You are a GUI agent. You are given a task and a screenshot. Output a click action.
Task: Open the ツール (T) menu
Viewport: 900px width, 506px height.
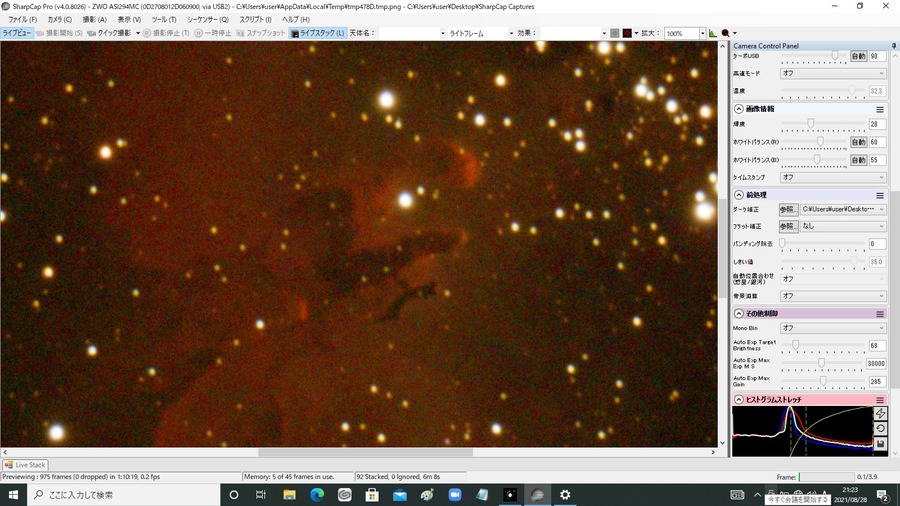[164, 20]
